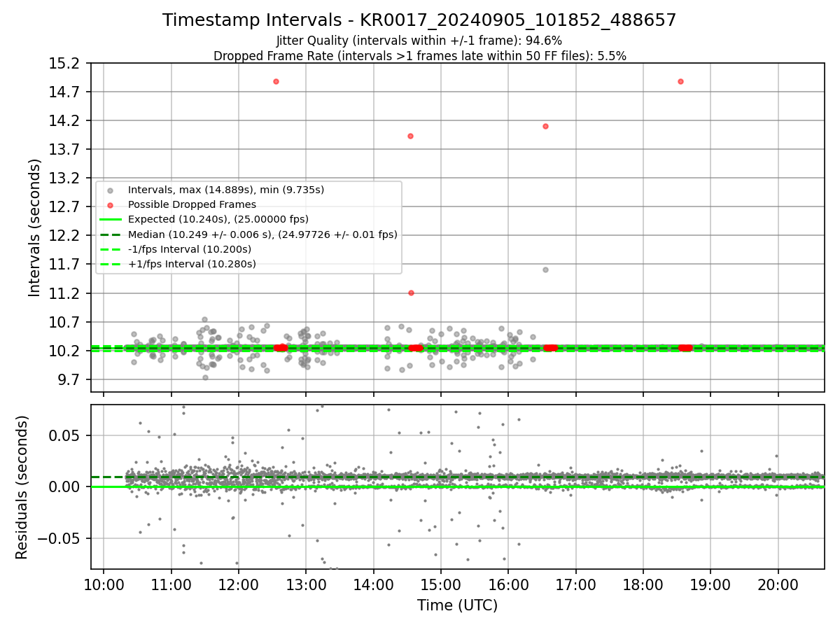Viewport: 840px width, 630px height.
Task: Click the red dropped-frame point above 12:30 at 14.9s
Action: [276, 81]
